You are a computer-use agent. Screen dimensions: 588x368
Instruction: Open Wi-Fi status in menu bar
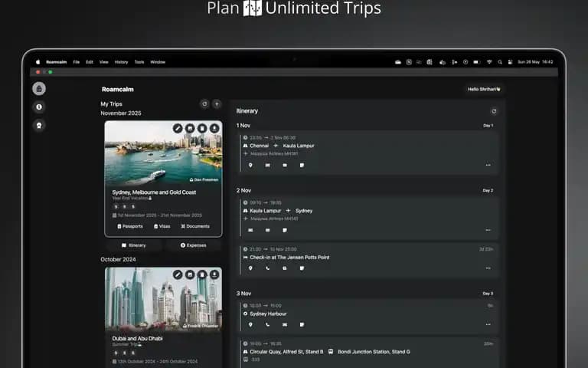click(x=489, y=62)
